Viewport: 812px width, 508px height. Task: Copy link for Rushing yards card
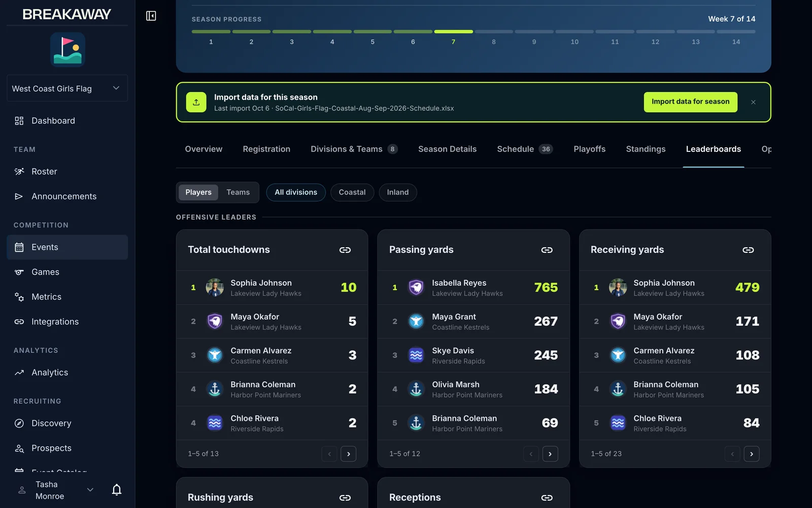(345, 498)
